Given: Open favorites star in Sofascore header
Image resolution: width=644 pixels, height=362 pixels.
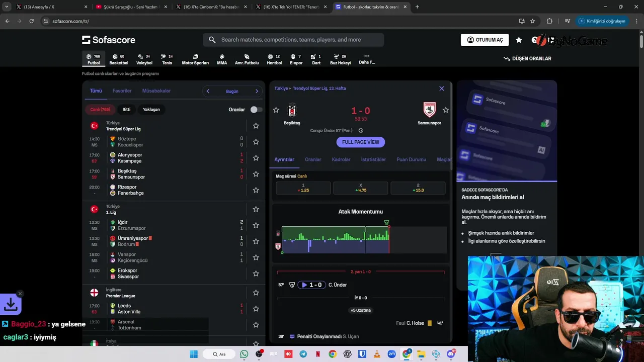Looking at the screenshot, I should [519, 40].
